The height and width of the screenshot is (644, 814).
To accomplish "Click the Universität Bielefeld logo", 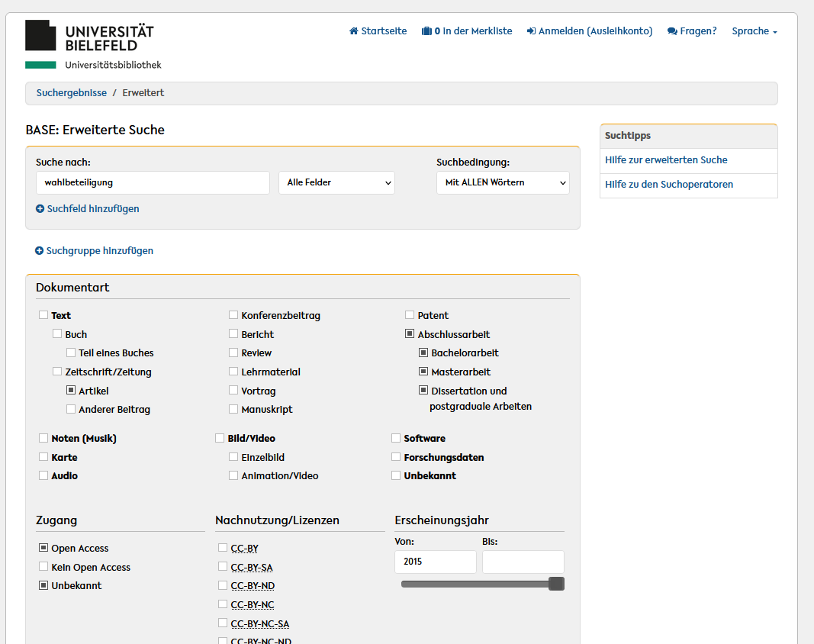I will tap(93, 45).
